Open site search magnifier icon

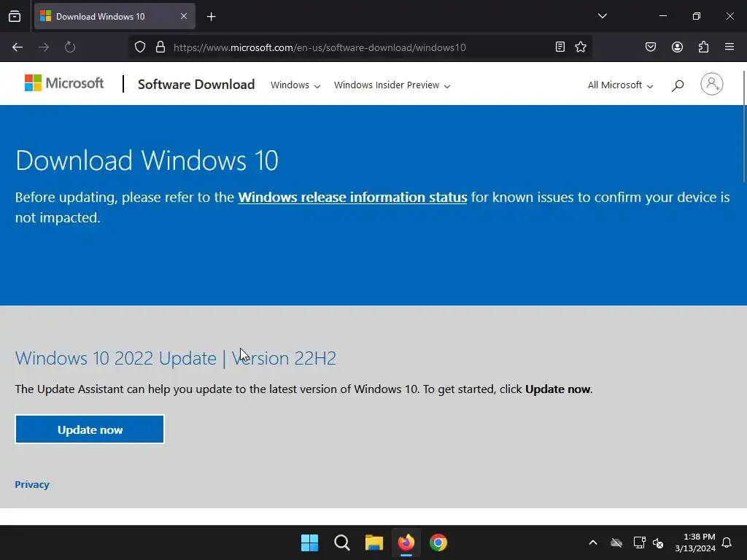(678, 85)
